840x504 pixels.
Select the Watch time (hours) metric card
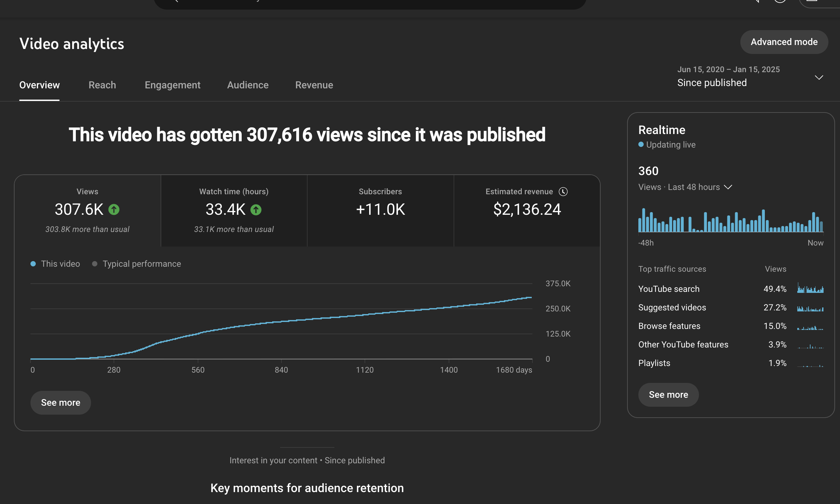click(234, 210)
